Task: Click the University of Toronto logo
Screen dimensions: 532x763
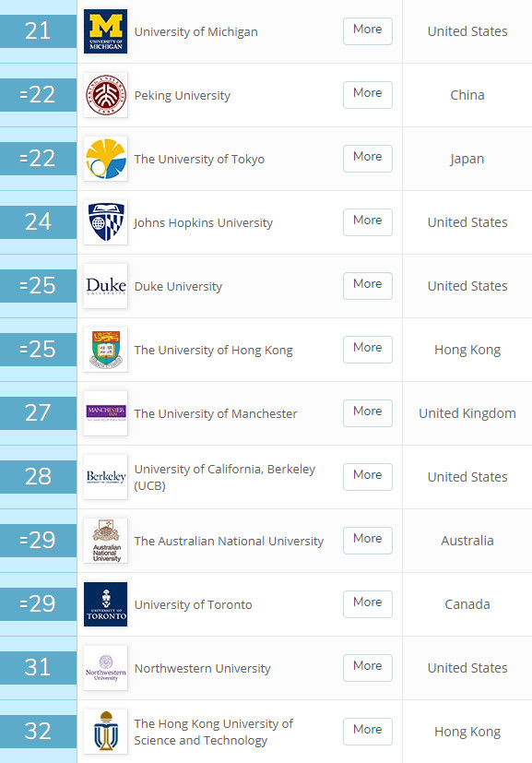Action: (x=105, y=604)
